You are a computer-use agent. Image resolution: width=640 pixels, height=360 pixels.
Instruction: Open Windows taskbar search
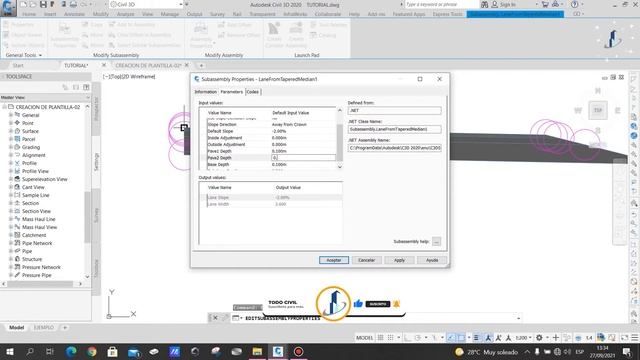pyautogui.click(x=30, y=351)
